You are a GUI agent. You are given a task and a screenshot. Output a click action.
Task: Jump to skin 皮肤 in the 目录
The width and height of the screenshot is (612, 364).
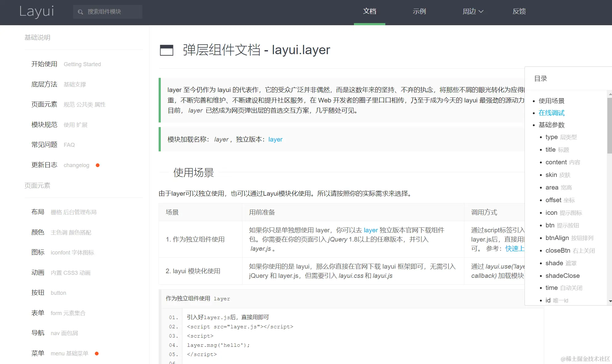pyautogui.click(x=558, y=175)
